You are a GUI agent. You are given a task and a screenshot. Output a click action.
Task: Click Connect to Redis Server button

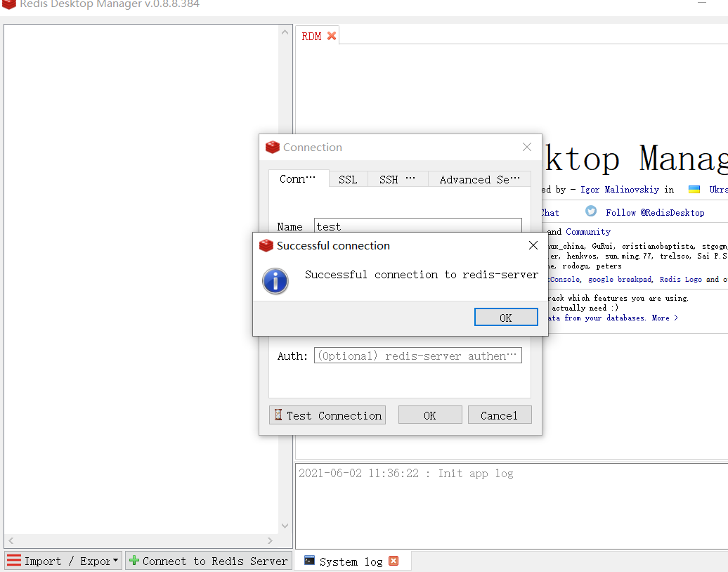click(x=209, y=561)
